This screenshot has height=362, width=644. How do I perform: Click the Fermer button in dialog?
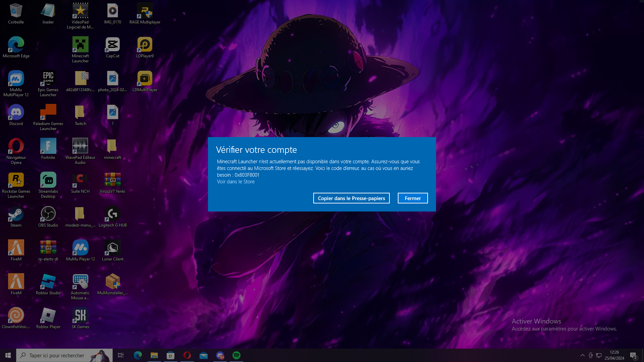pyautogui.click(x=413, y=198)
